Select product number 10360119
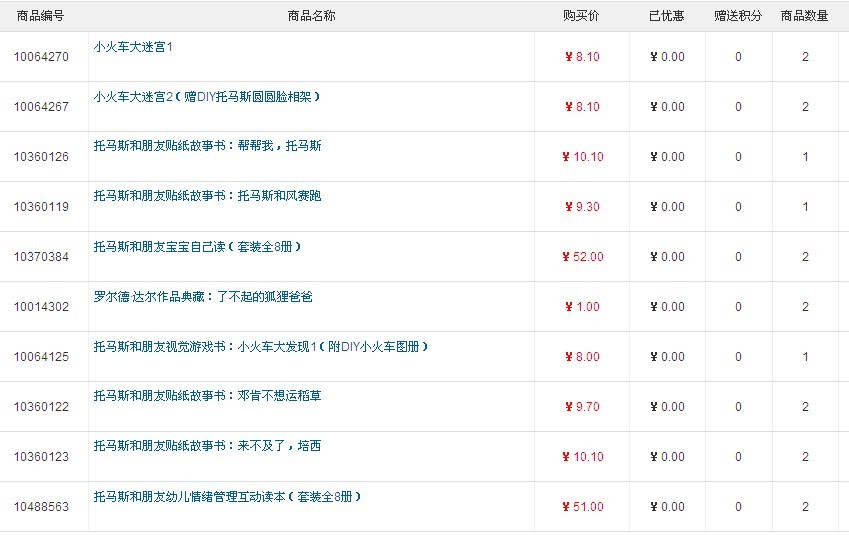This screenshot has height=535, width=849. tap(41, 207)
